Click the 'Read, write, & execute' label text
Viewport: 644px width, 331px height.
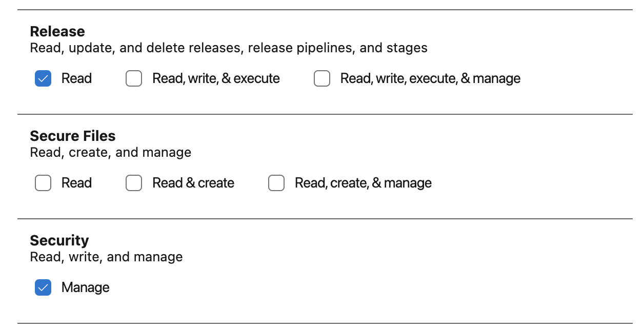[x=216, y=78]
